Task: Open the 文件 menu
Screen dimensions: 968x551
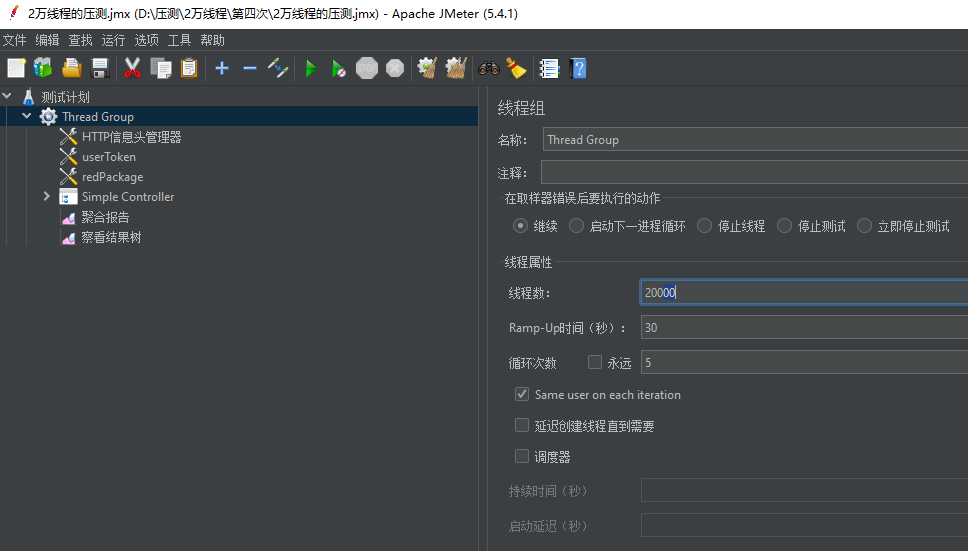Action: point(14,40)
